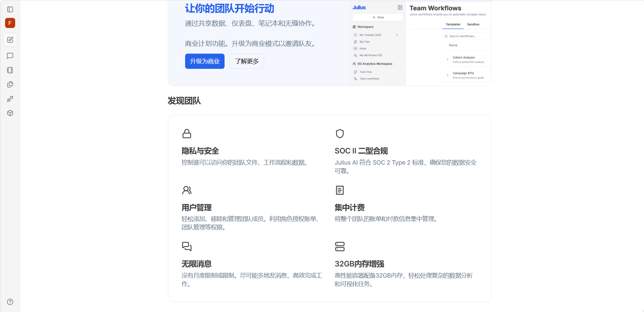Click the 集中计费 title
The height and width of the screenshot is (312, 644).
point(350,207)
